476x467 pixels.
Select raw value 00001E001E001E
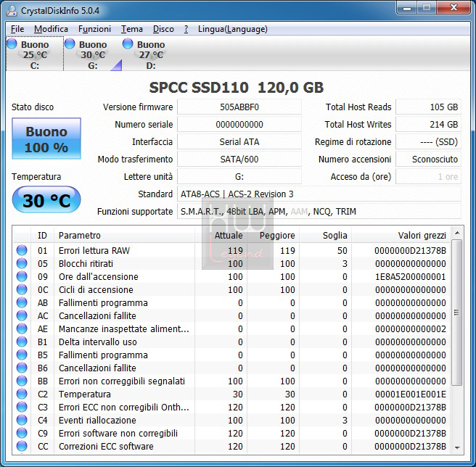[x=411, y=394]
